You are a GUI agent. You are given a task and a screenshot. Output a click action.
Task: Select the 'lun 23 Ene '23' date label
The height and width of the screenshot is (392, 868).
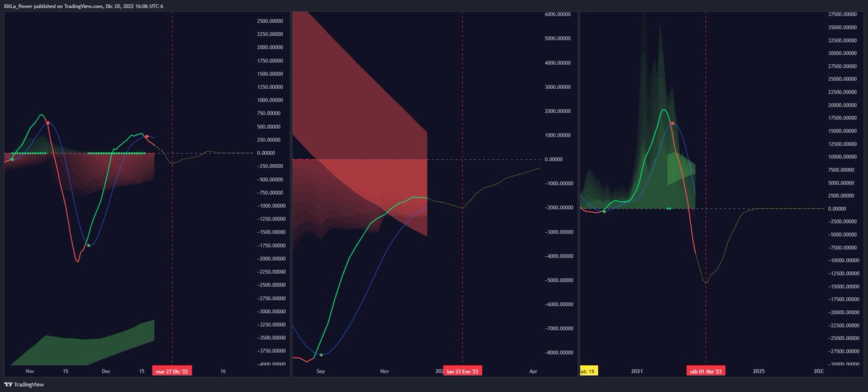click(462, 371)
